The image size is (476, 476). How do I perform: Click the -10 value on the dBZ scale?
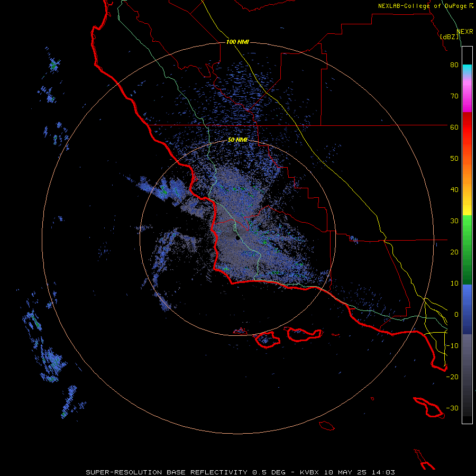pyautogui.click(x=452, y=346)
